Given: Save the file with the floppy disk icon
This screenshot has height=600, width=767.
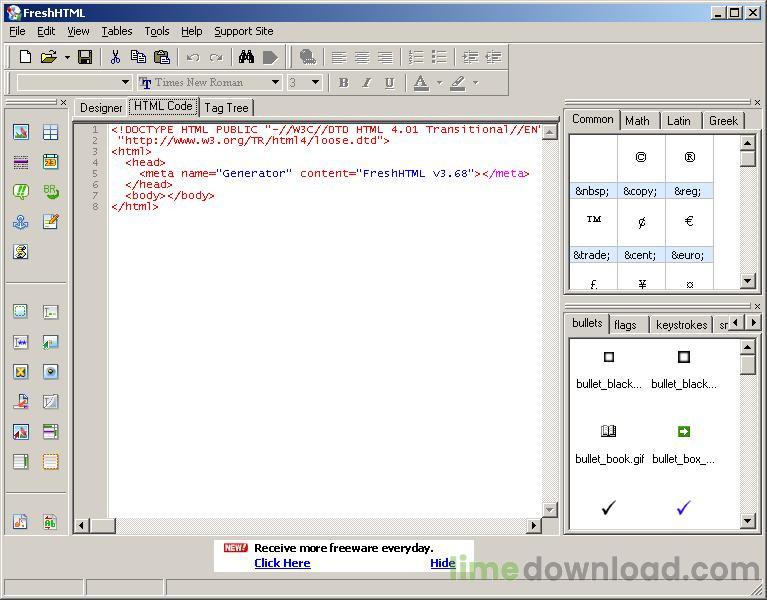Looking at the screenshot, I should tap(85, 57).
